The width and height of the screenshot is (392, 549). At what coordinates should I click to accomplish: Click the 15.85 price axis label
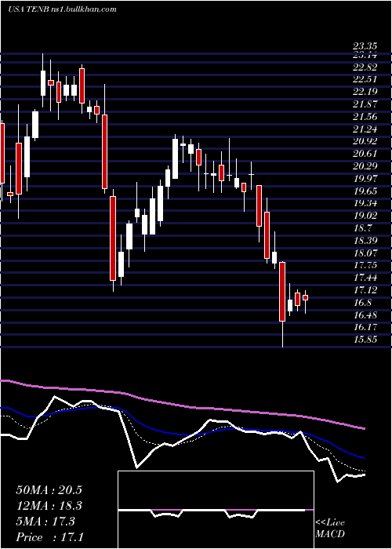[x=365, y=340]
